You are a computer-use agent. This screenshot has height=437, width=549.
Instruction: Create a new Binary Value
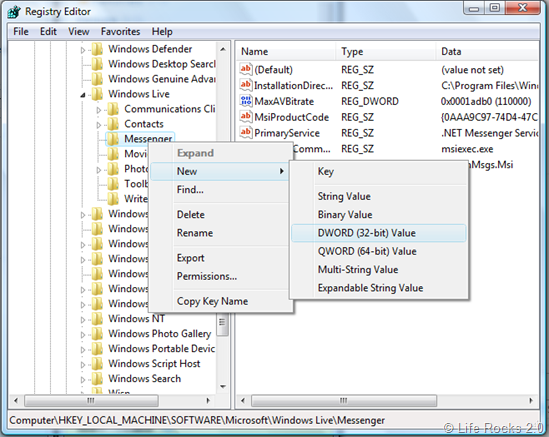(379, 215)
